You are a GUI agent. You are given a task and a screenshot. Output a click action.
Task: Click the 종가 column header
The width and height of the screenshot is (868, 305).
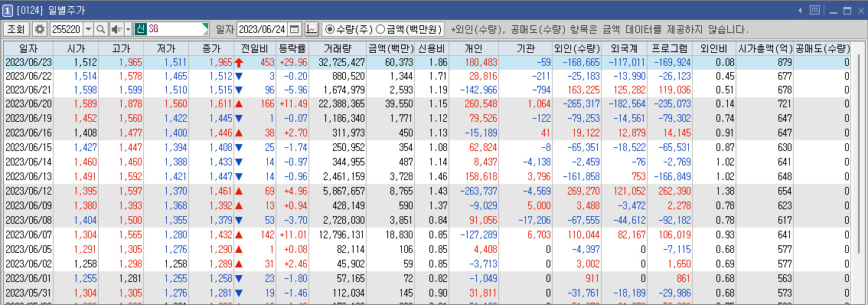(211, 48)
